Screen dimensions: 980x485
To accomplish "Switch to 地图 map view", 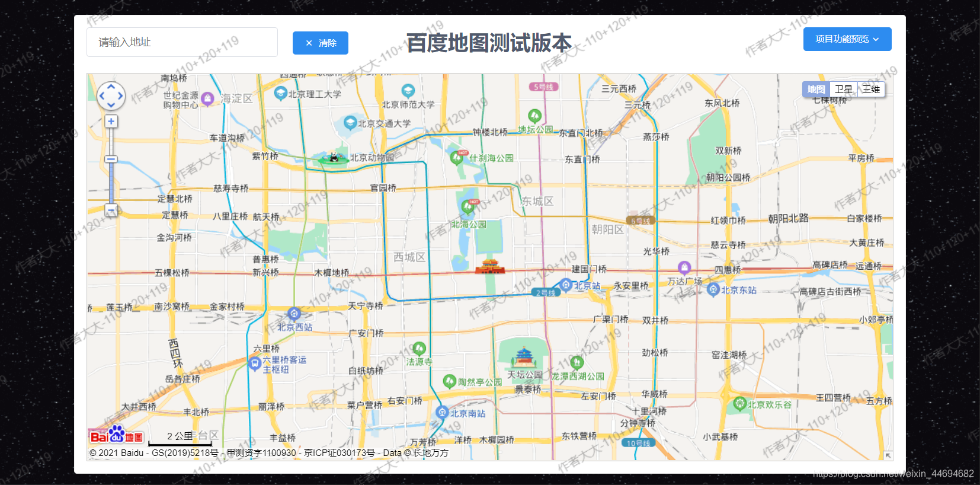I will click(x=816, y=90).
